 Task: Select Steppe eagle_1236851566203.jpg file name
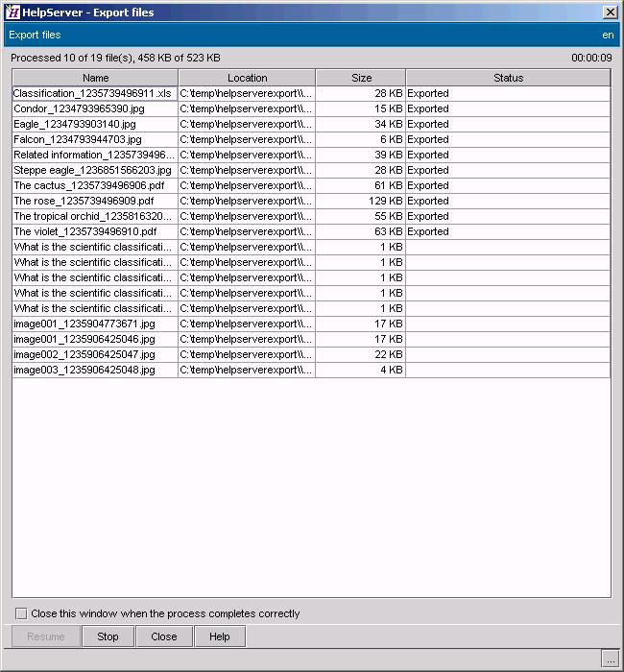tap(92, 171)
